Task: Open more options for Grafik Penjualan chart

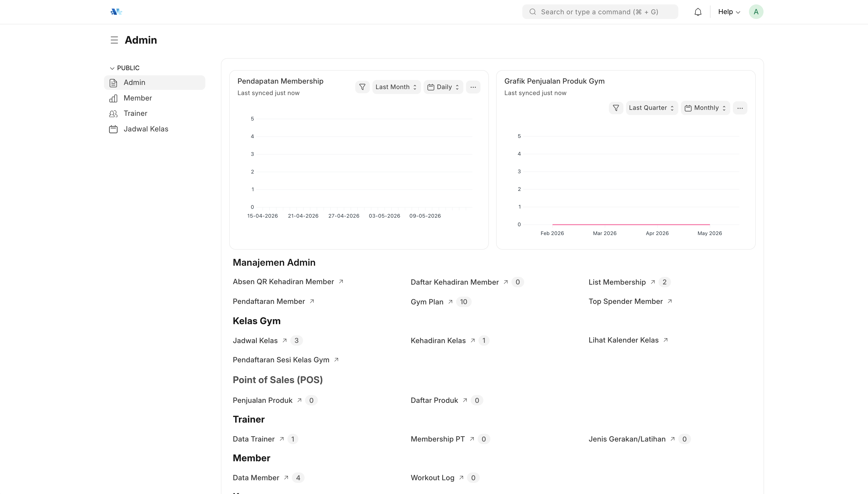Action: click(740, 108)
